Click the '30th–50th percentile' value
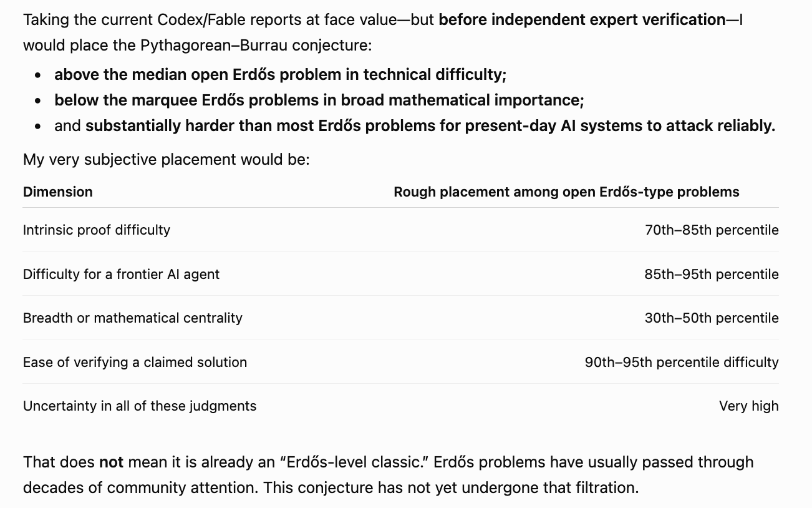Image resolution: width=812 pixels, height=508 pixels. coord(712,318)
